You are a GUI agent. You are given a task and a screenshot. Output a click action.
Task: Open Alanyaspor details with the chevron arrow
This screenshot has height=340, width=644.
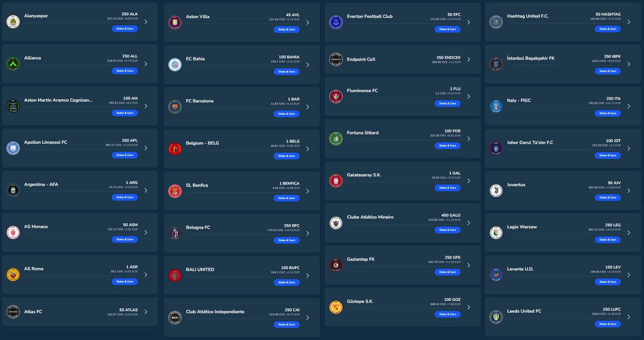click(x=146, y=22)
